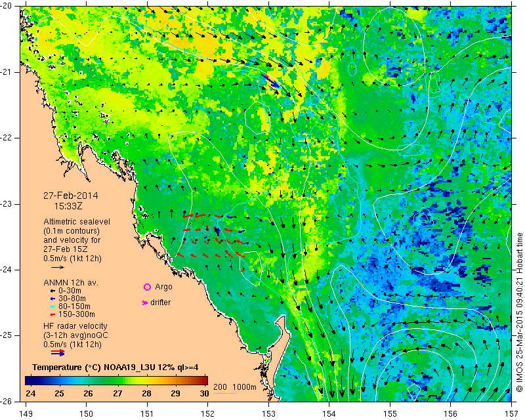
Task: Click the time label 15:33Z
Action: (68, 206)
